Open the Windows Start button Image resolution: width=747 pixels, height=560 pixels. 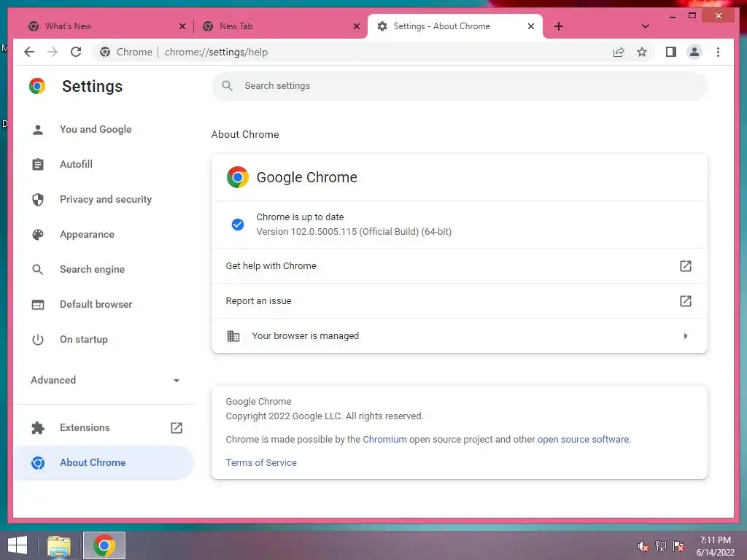tap(18, 545)
